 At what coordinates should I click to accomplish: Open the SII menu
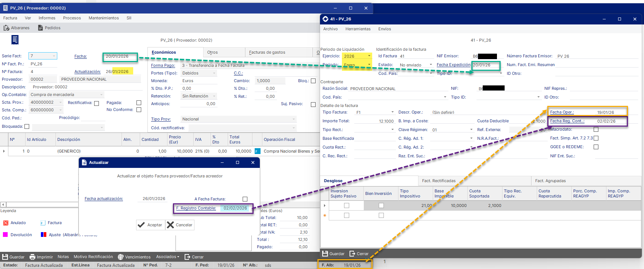coord(129,18)
